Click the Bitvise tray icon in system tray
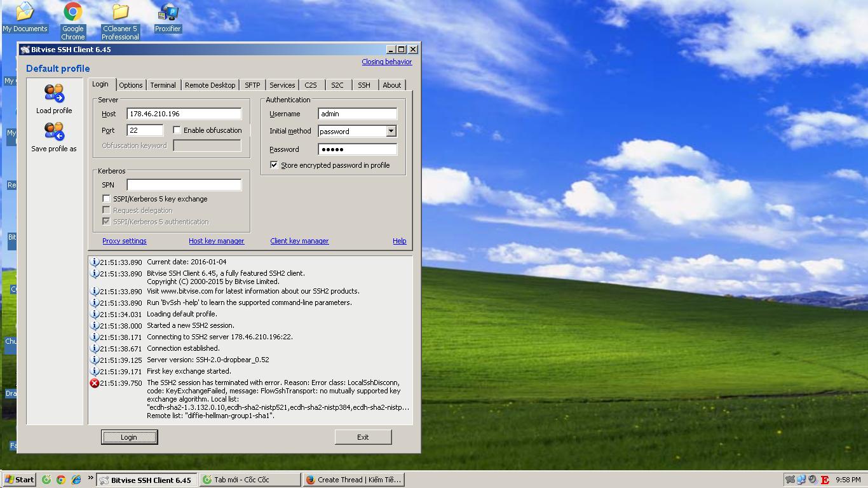Screen dimensions: 868x488 790,480
